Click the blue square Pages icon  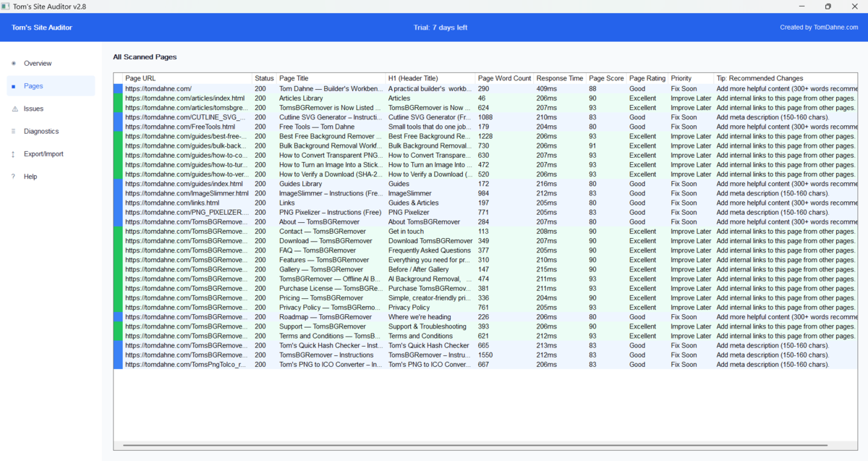[x=14, y=85]
